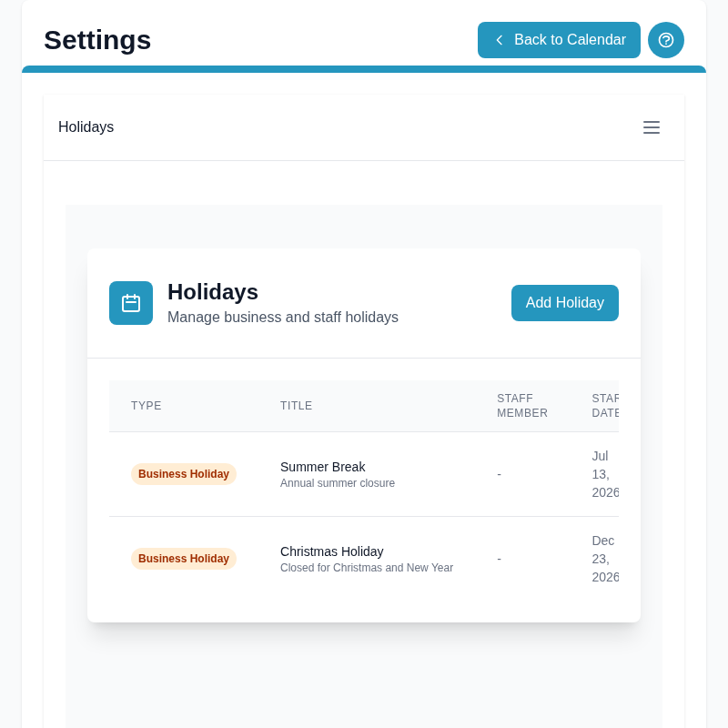Click the Dec 23, 2026 start date

pos(605,559)
